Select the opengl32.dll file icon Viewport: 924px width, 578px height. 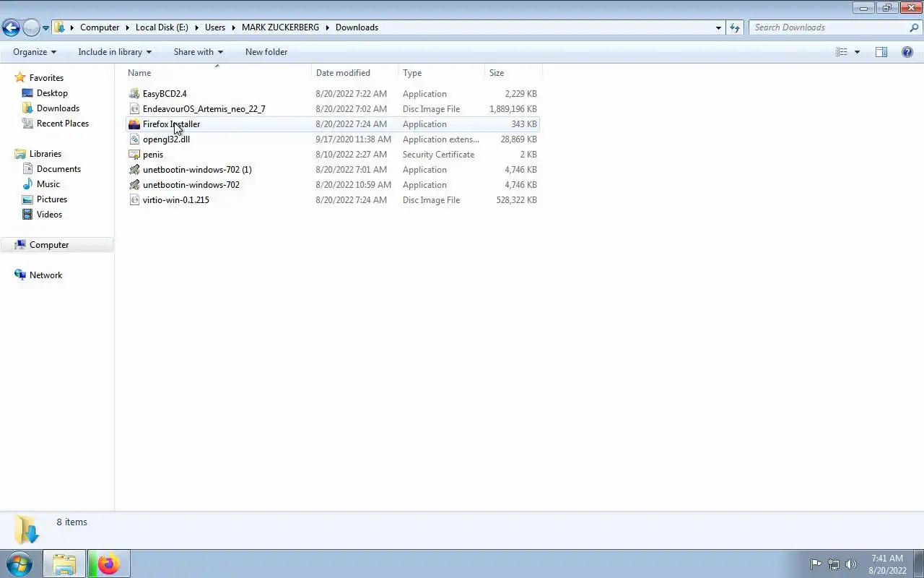click(x=134, y=139)
